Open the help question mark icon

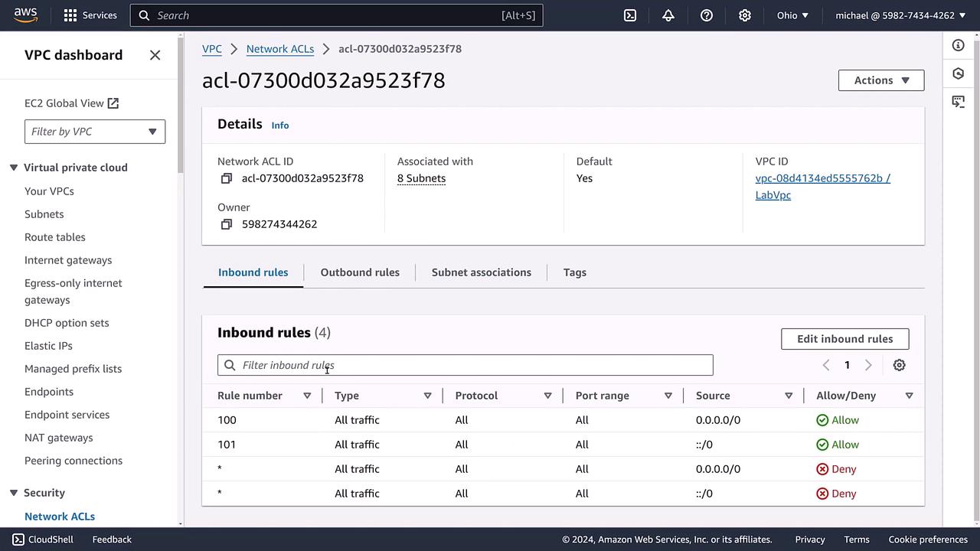707,15
